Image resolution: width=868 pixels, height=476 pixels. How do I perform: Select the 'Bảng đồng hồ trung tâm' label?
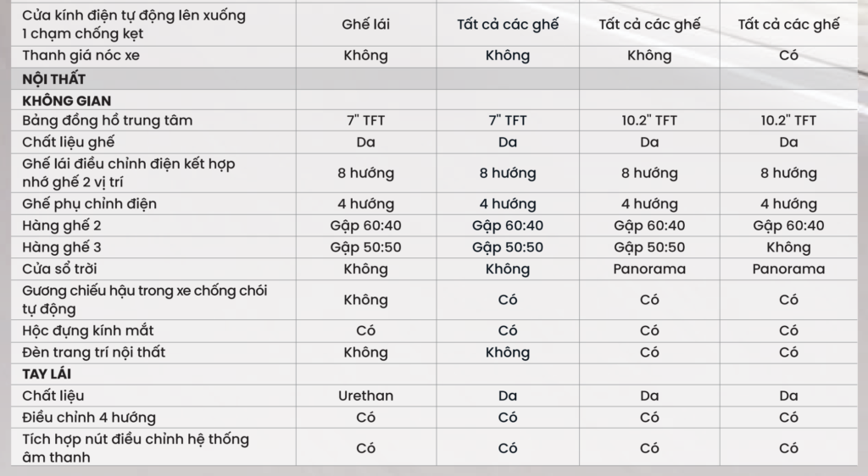click(x=108, y=120)
